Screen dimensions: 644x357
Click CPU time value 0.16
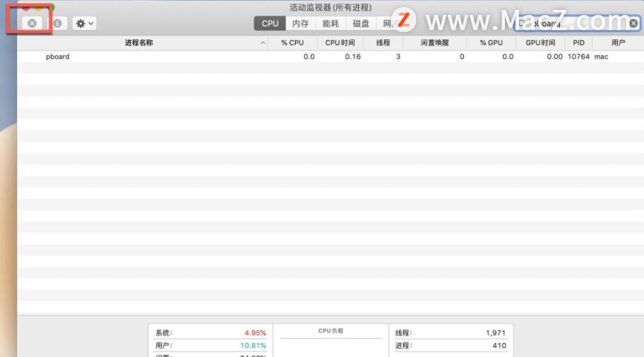(353, 57)
